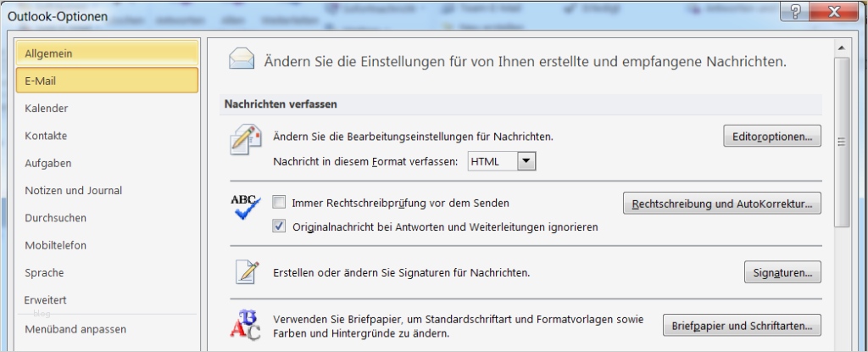The image size is (868, 352).
Task: Open Briefpapier und Schriftarten dialog
Action: [742, 326]
